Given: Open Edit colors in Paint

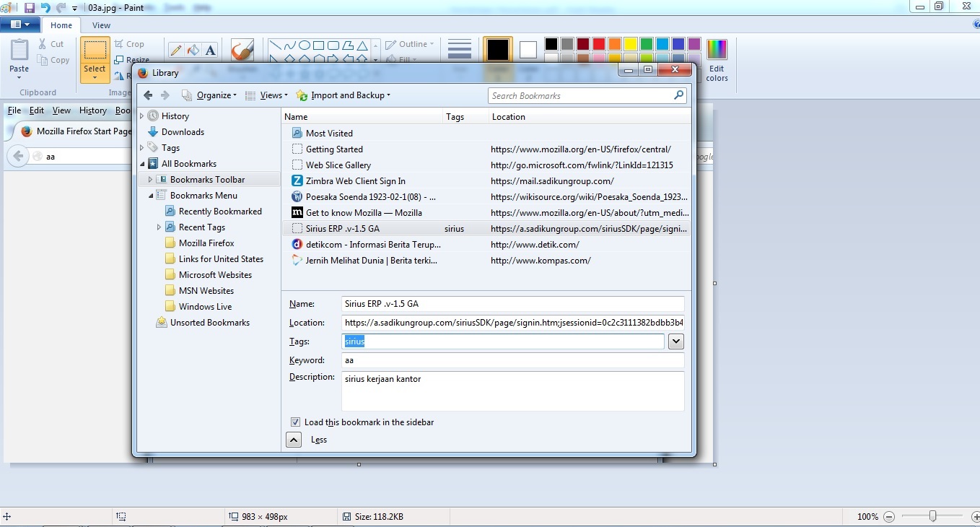Looking at the screenshot, I should 717,60.
